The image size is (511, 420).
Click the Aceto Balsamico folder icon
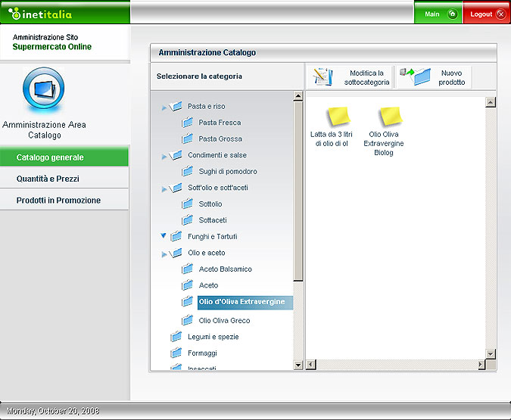[x=187, y=269]
